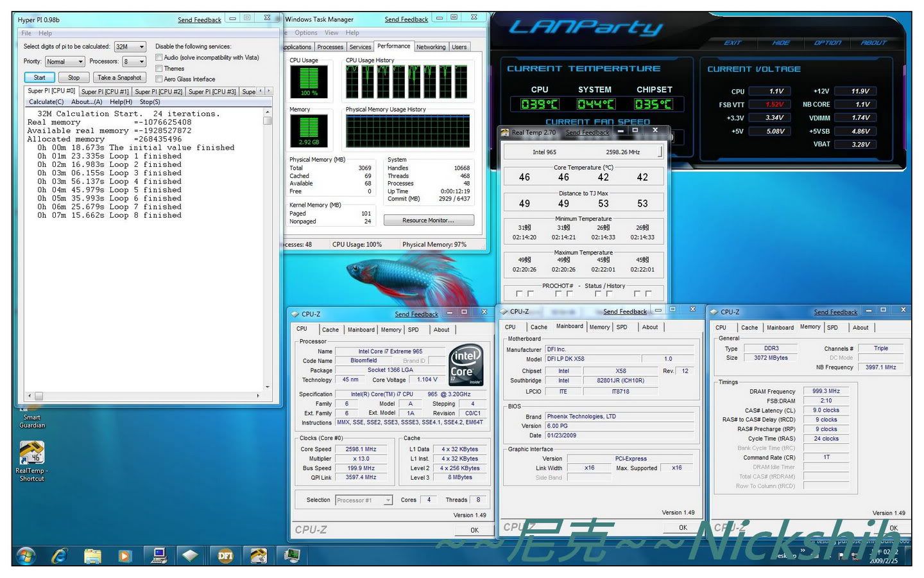
Task: Click the white diamond taskbar icon
Action: (x=191, y=556)
